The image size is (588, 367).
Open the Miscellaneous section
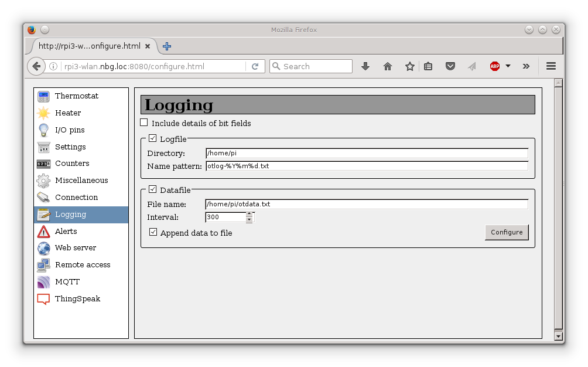point(81,181)
